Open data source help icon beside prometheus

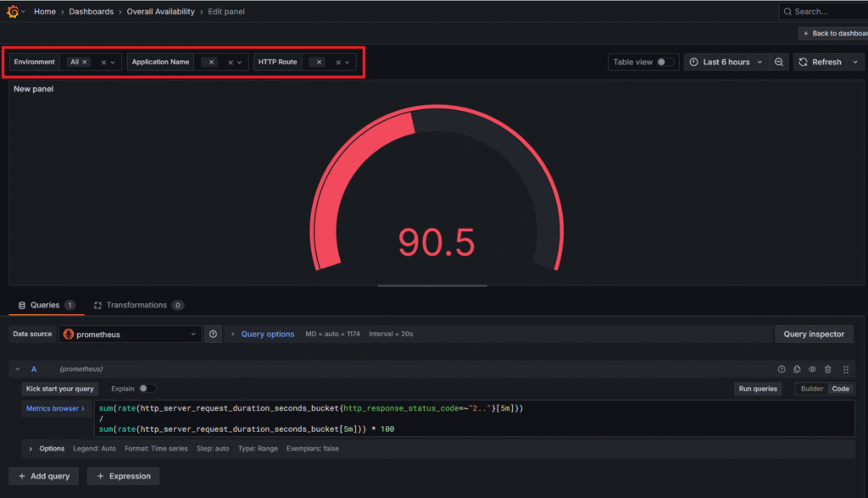pyautogui.click(x=213, y=335)
